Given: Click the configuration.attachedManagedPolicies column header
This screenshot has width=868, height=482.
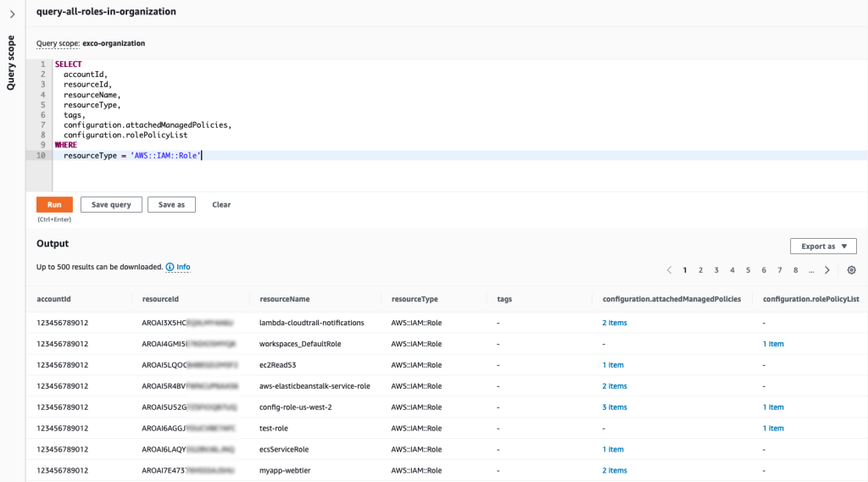Looking at the screenshot, I should pyautogui.click(x=671, y=299).
